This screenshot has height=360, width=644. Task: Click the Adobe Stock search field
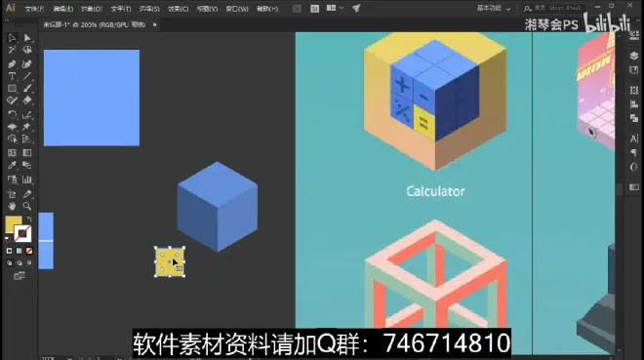point(553,8)
